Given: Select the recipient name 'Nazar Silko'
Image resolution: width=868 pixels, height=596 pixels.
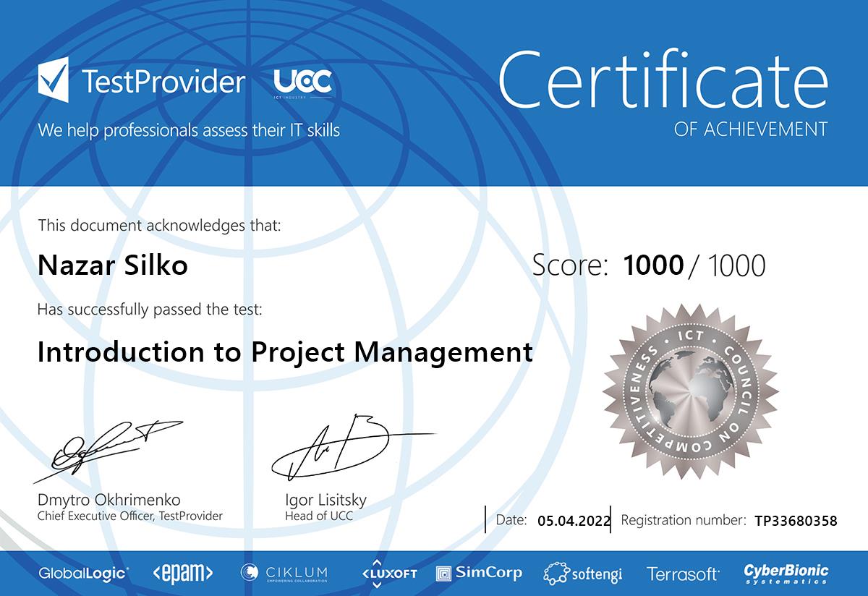Looking at the screenshot, I should pyautogui.click(x=113, y=265).
